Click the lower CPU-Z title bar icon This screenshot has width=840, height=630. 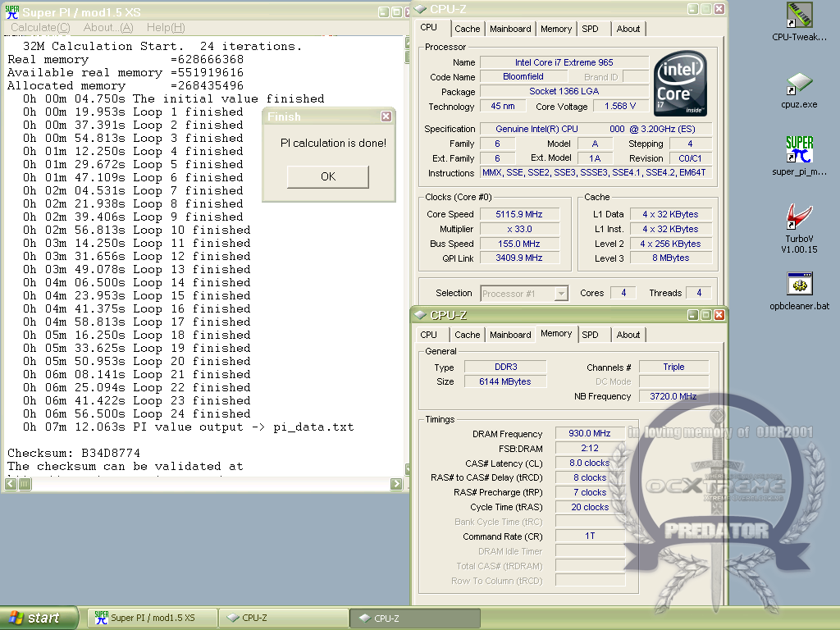(421, 315)
